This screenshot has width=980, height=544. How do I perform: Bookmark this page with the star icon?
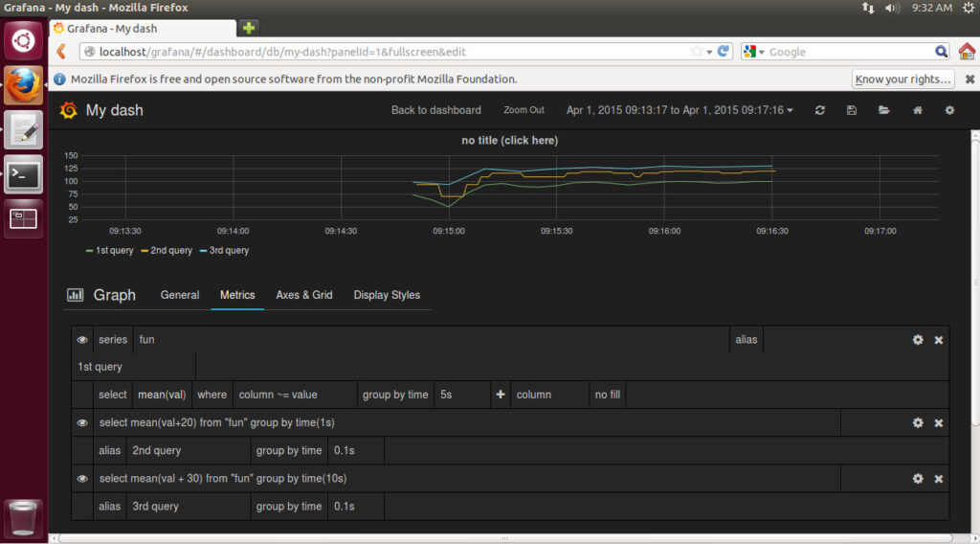[697, 52]
